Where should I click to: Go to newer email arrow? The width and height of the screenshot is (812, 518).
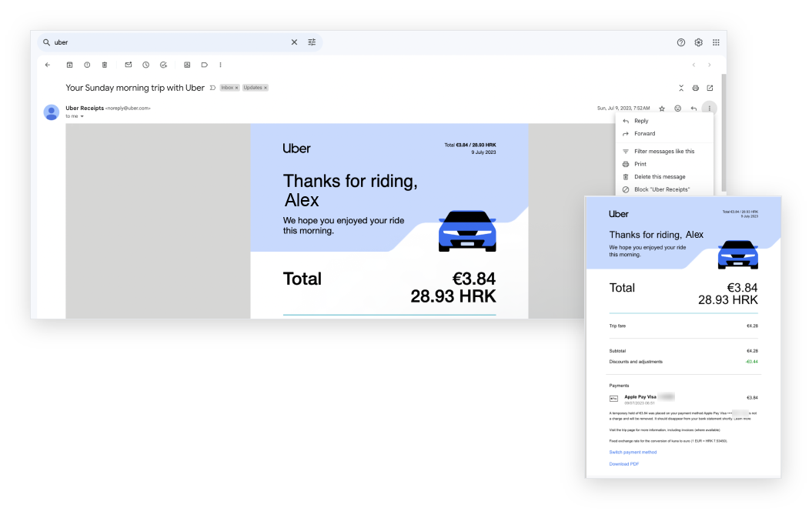694,65
